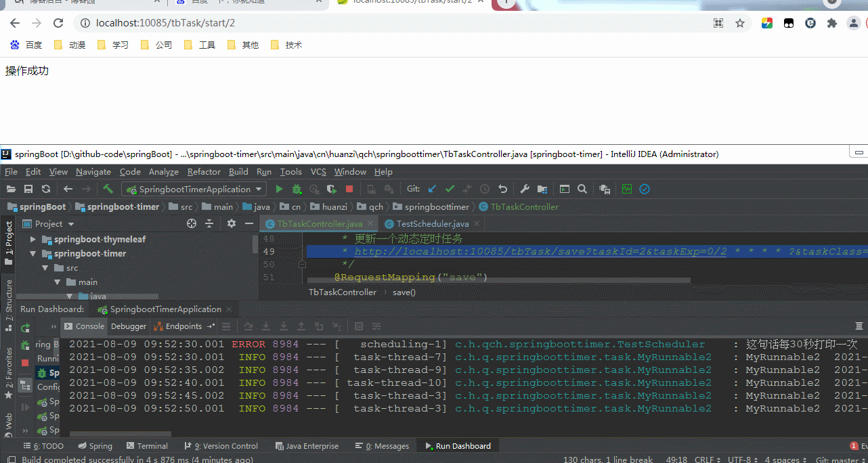Commit changes using the Git checkmark icon
The height and width of the screenshot is (463, 868).
tap(450, 190)
